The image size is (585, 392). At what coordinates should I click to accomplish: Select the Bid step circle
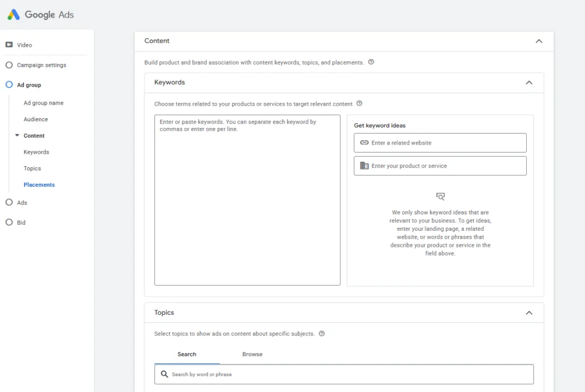click(9, 222)
